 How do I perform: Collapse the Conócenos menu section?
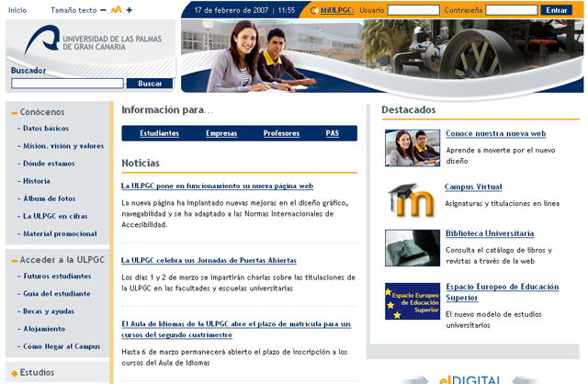pyautogui.click(x=15, y=113)
